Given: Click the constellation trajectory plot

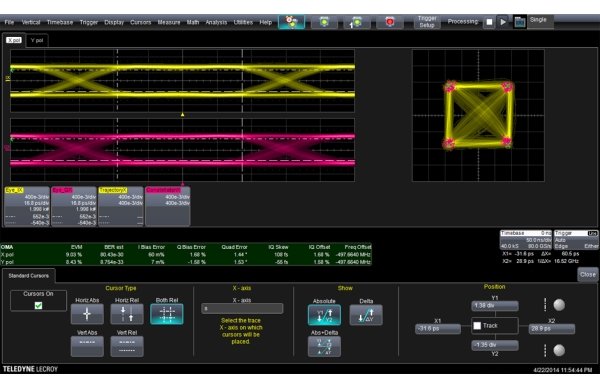Looking at the screenshot, I should 478,115.
